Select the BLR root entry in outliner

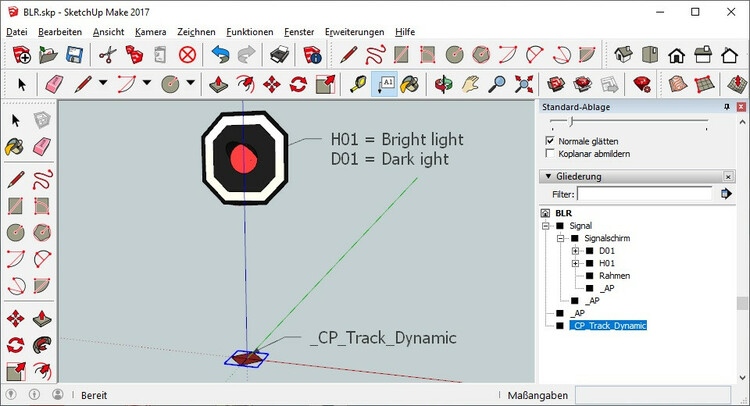point(563,213)
